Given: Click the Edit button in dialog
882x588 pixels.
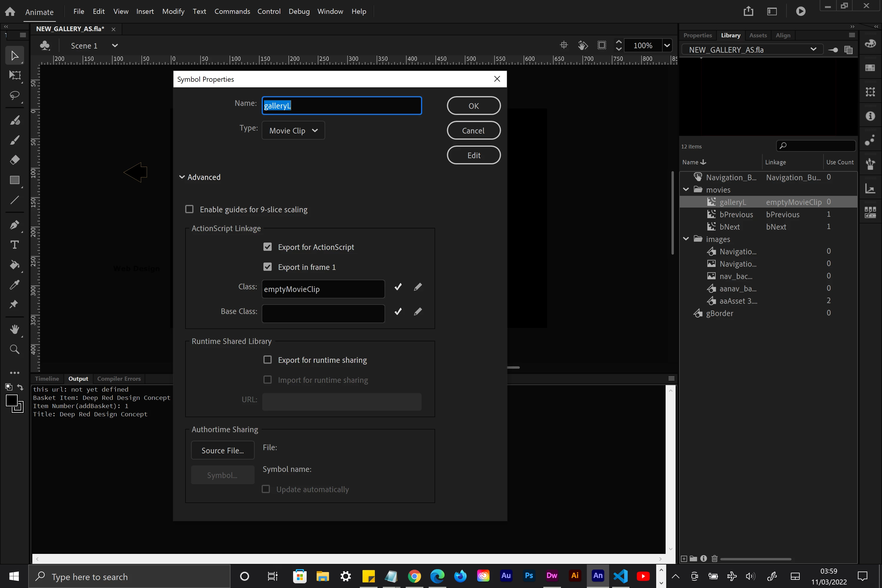Looking at the screenshot, I should (474, 155).
